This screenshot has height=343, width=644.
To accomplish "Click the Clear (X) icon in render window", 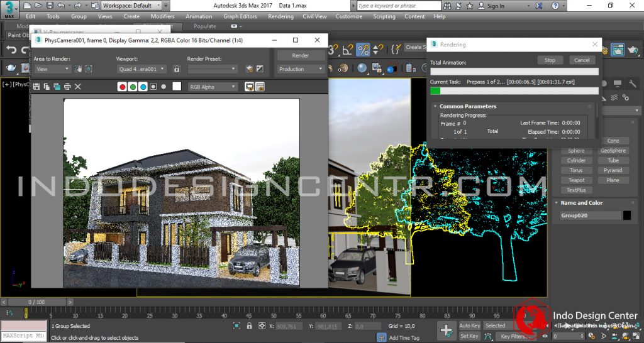I will 77,87.
